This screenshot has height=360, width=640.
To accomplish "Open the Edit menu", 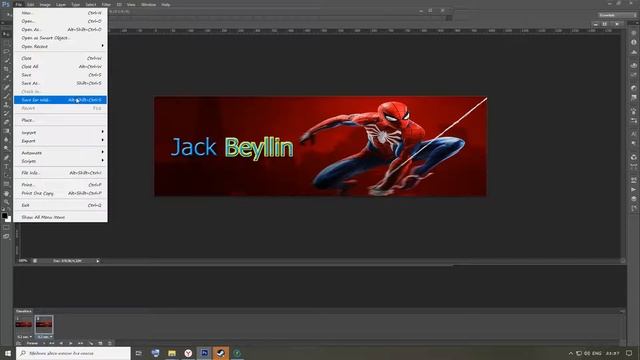I will [x=31, y=4].
